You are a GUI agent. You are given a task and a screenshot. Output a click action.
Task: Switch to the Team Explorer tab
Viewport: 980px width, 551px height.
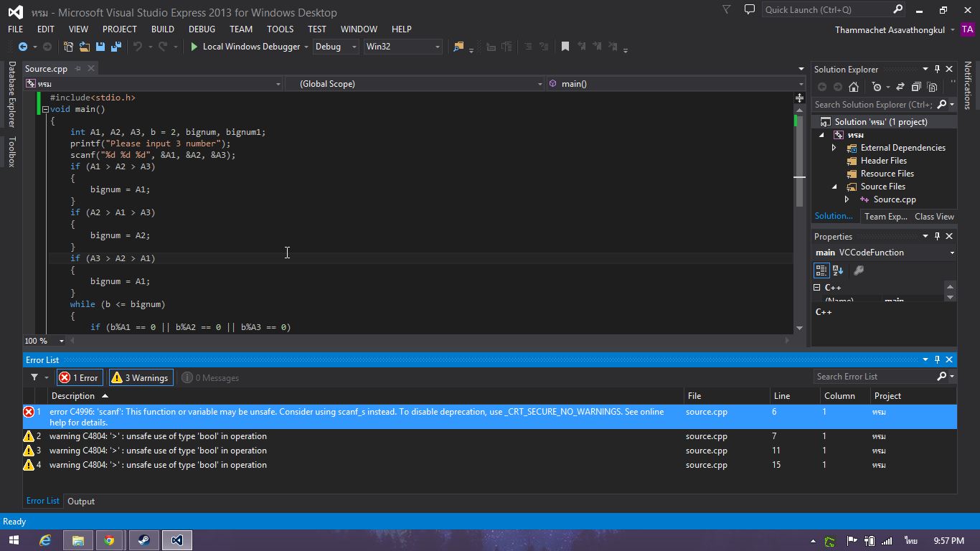click(885, 217)
